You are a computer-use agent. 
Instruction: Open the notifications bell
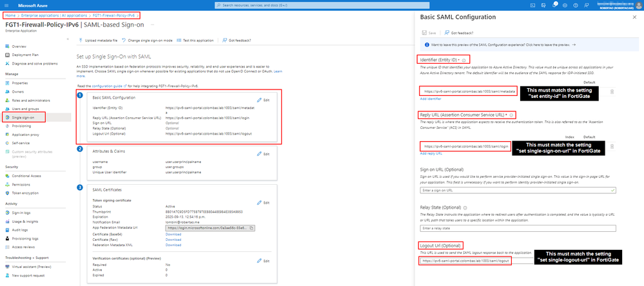pos(554,5)
